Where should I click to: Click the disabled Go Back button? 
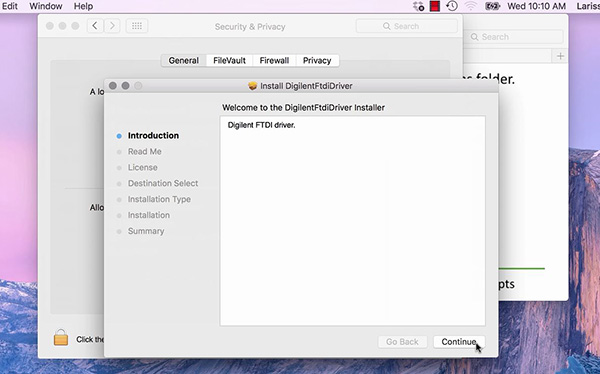[x=402, y=342]
